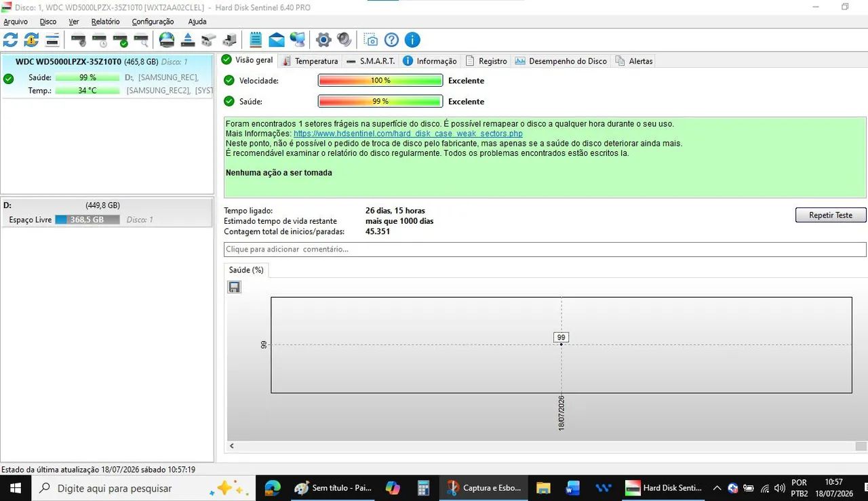The image size is (868, 501).
Task: Open Microsoft Edge from the taskbar
Action: pyautogui.click(x=273, y=488)
